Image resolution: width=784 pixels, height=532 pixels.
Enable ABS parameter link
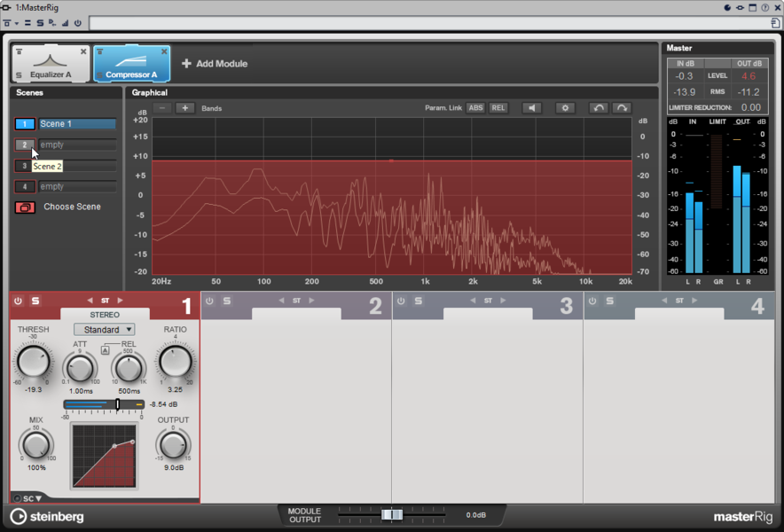pyautogui.click(x=475, y=108)
